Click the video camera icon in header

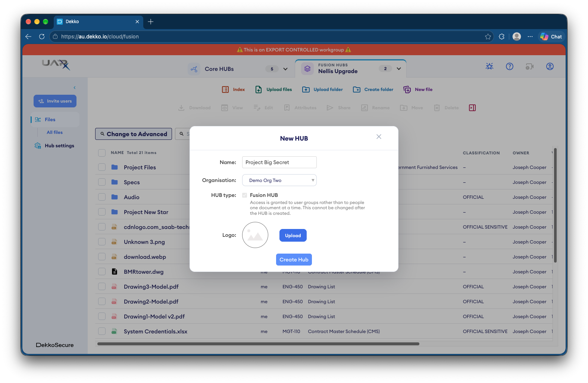click(530, 66)
